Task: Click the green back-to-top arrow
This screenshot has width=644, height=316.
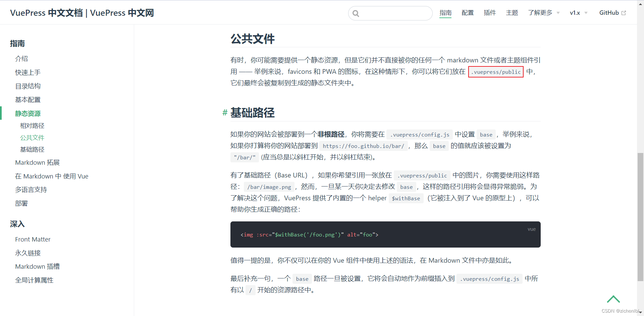Action: (x=613, y=299)
